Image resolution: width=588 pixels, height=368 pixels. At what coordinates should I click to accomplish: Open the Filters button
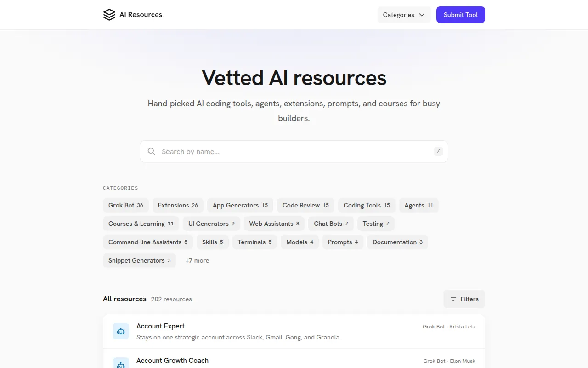464,299
